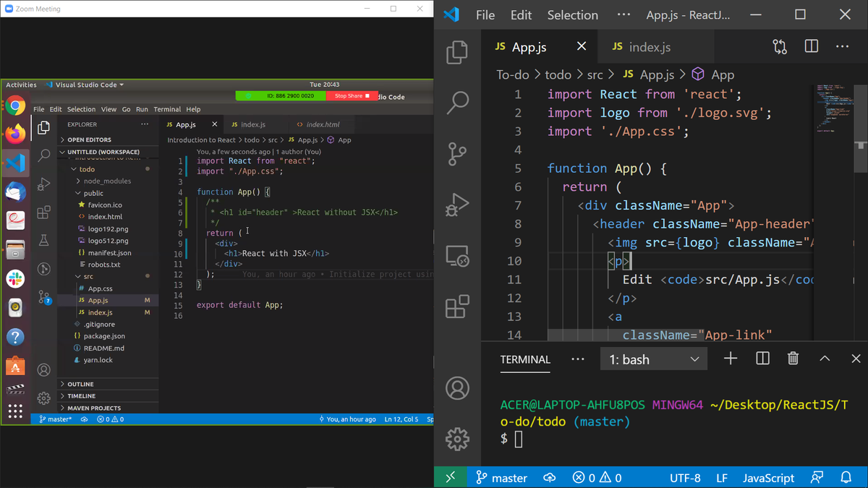Change JavaScript language mode in status bar
The height and width of the screenshot is (488, 868).
[768, 478]
